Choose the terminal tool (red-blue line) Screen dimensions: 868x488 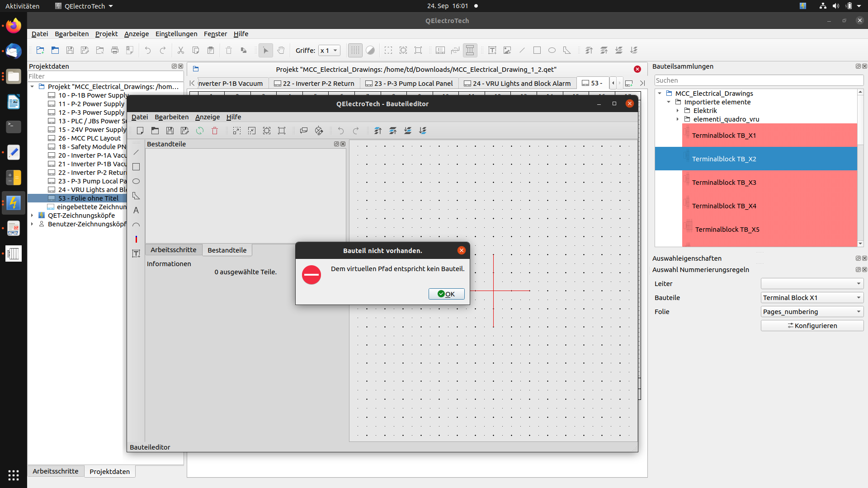click(x=136, y=239)
